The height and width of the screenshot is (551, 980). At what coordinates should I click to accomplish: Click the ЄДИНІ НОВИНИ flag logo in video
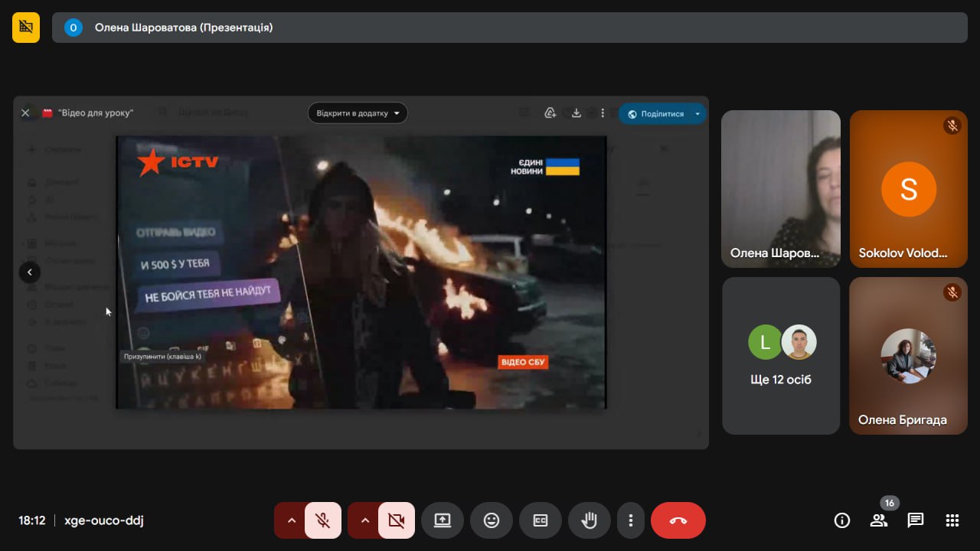545,167
